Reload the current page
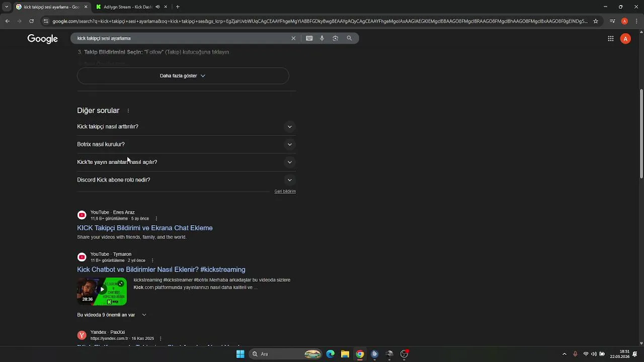This screenshot has width=644, height=362. [x=31, y=21]
